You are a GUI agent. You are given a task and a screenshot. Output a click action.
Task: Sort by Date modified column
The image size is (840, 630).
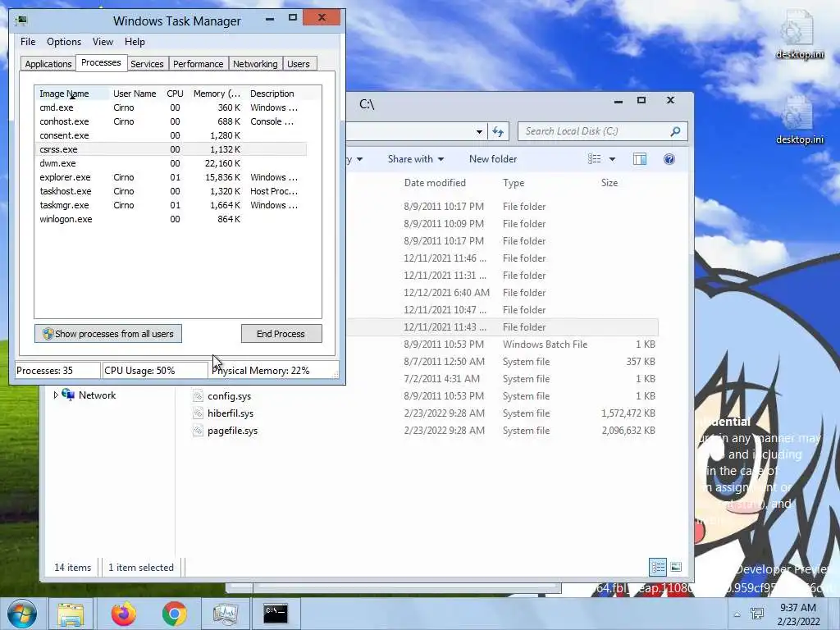pyautogui.click(x=435, y=183)
